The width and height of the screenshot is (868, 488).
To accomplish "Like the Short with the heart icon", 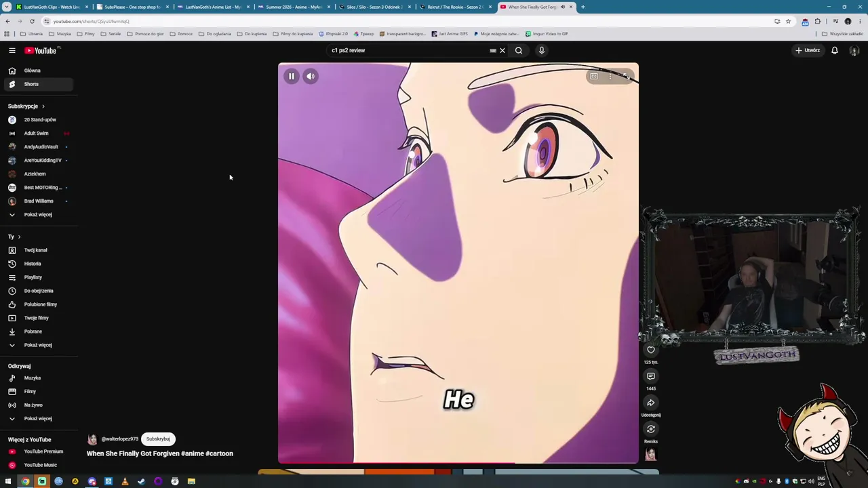I will pos(651,350).
